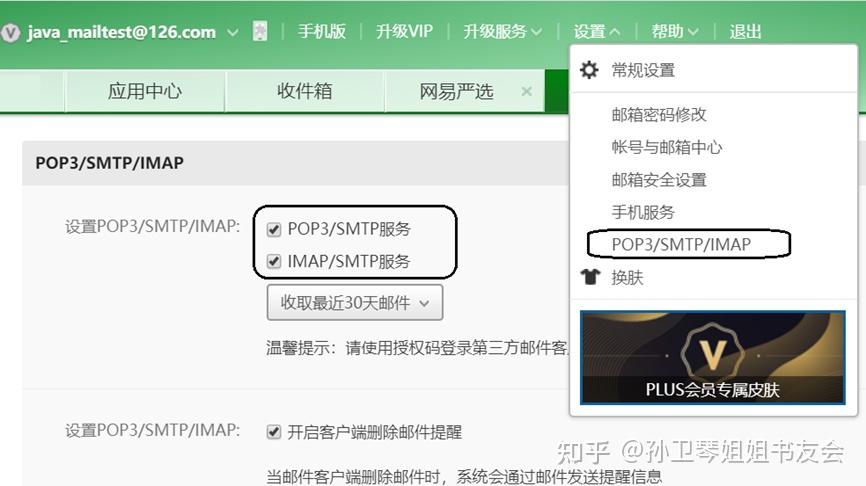Screen dimensions: 866x486
Task: Collapse the 设置 menu
Action: coord(596,31)
